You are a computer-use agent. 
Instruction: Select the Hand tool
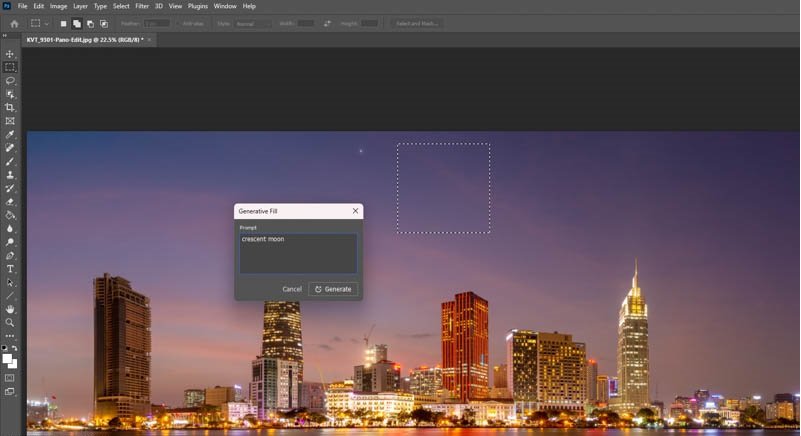point(10,309)
